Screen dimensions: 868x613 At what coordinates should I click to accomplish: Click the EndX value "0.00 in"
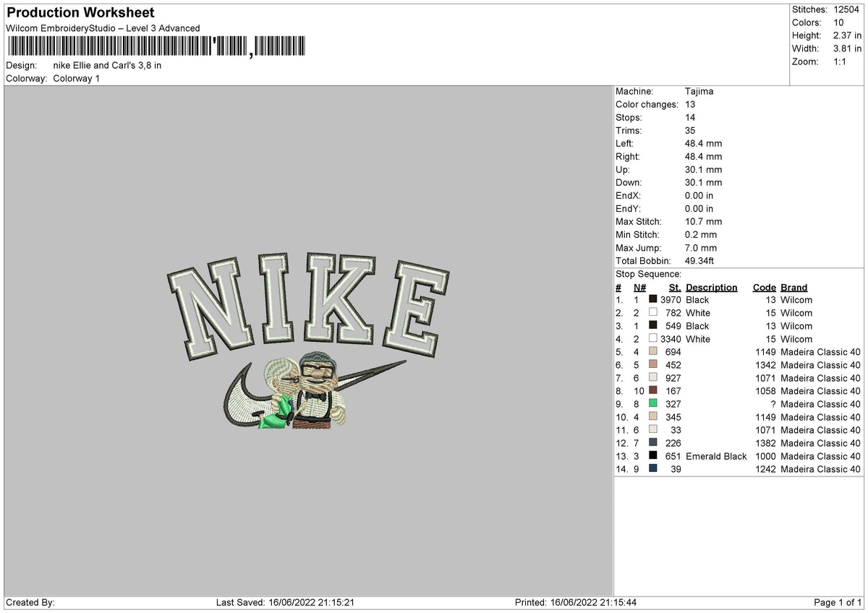pyautogui.click(x=699, y=195)
